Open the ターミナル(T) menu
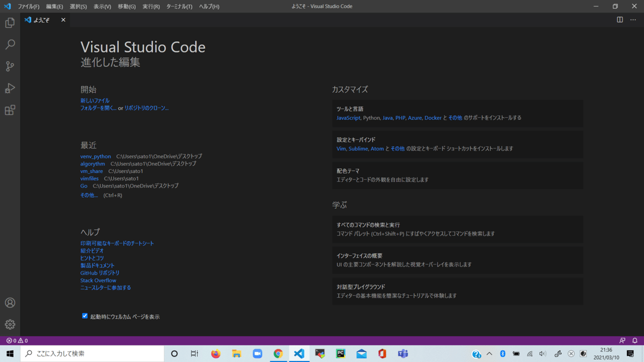 [179, 6]
